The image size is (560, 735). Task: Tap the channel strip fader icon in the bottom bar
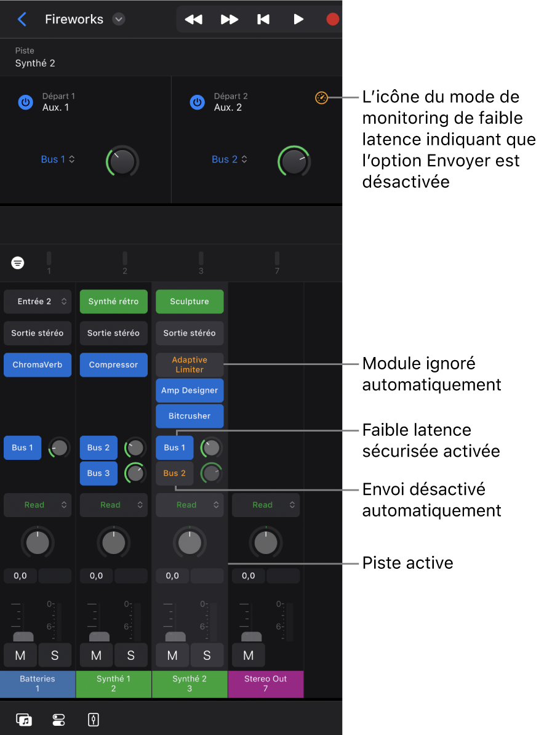[93, 720]
